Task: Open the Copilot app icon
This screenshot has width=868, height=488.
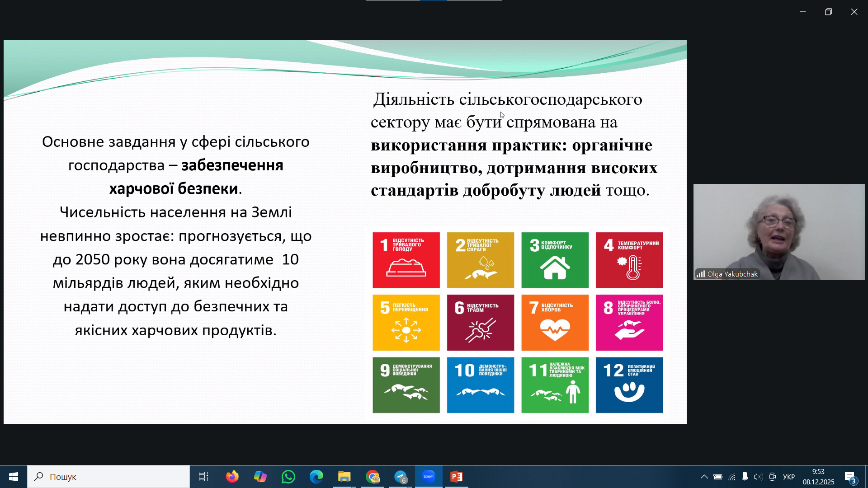Action: pyautogui.click(x=260, y=477)
